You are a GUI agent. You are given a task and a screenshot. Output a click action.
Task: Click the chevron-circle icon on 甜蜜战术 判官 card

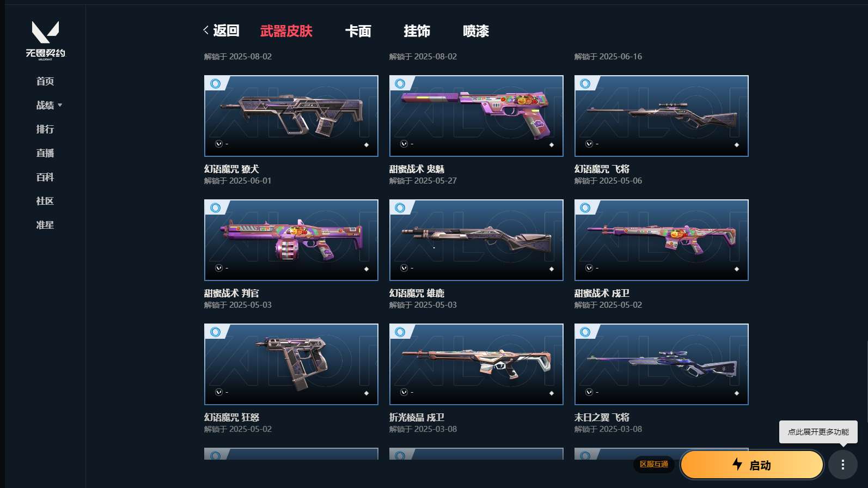click(219, 268)
